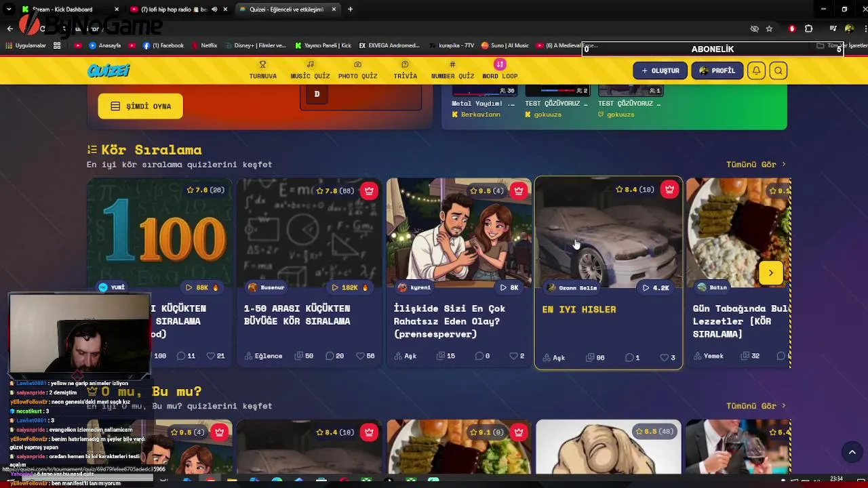868x488 pixels.
Task: Mute the lofi hip hop tab audio icon
Action: pos(214,9)
